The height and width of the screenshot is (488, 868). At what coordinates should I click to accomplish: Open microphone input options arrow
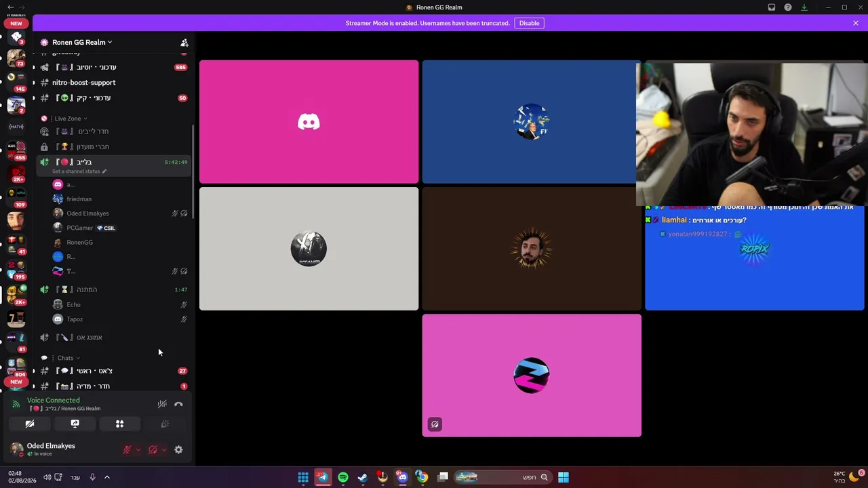click(x=138, y=449)
